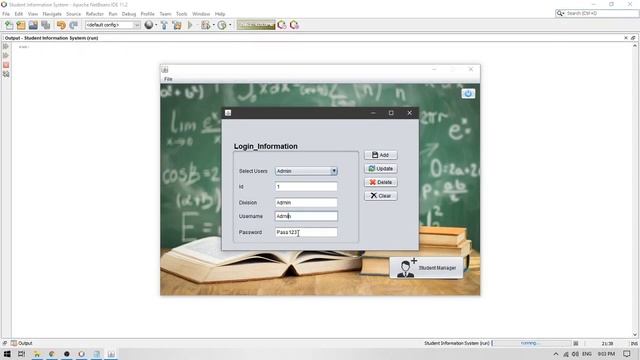Show hidden tray icons chevron
This screenshot has height=360, width=640.
(x=556, y=354)
